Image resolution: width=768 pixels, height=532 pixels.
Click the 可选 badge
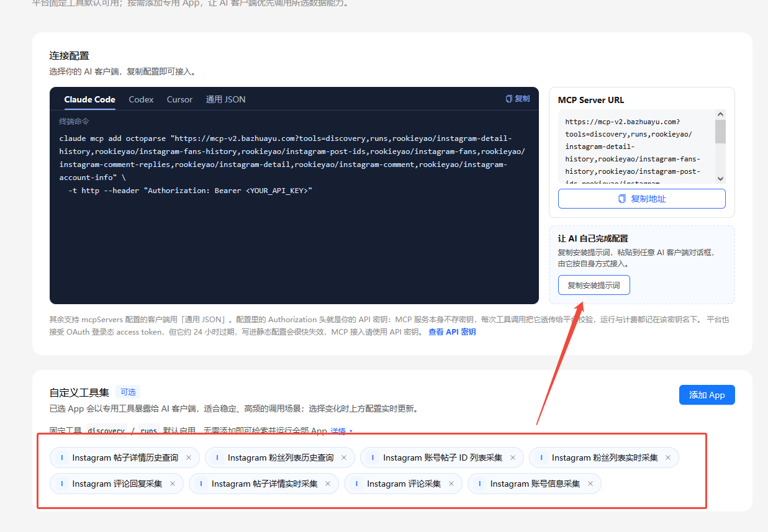[128, 392]
